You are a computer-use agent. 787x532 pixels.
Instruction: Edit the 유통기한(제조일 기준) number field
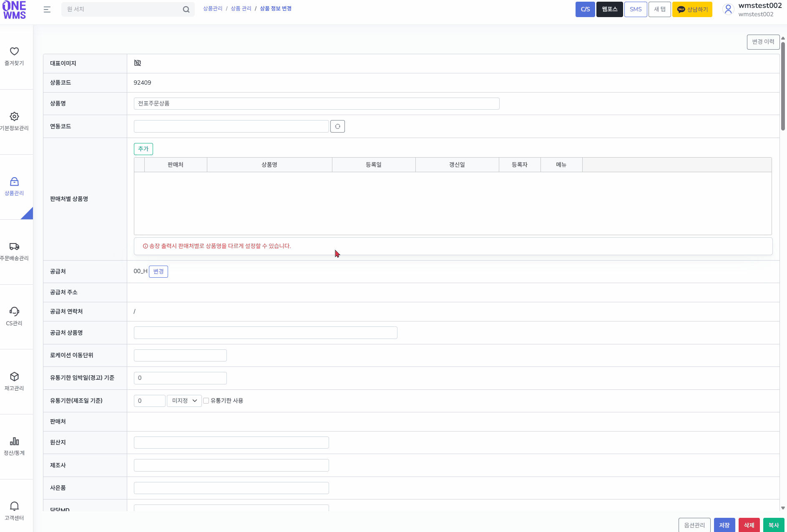click(x=150, y=401)
